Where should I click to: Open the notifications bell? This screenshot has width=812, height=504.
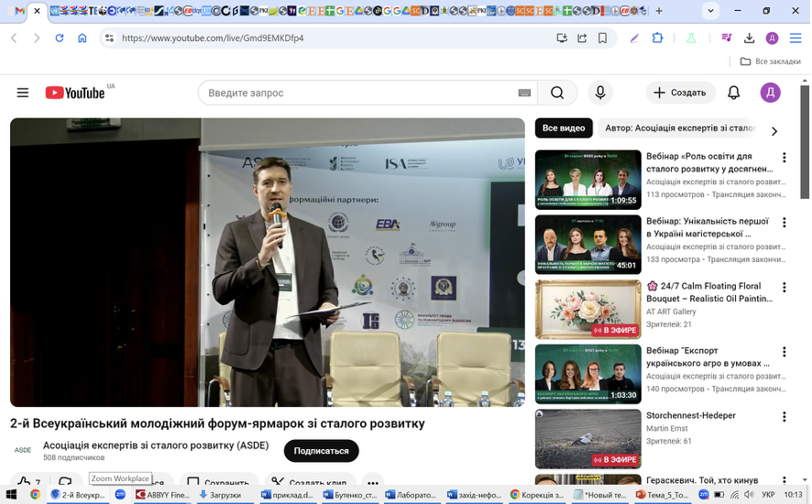pyautogui.click(x=733, y=93)
